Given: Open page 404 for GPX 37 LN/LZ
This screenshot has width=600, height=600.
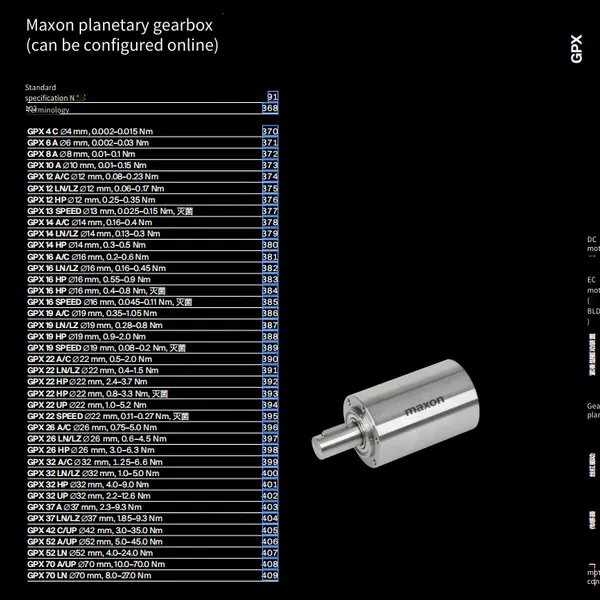Looking at the screenshot, I should point(270,518).
